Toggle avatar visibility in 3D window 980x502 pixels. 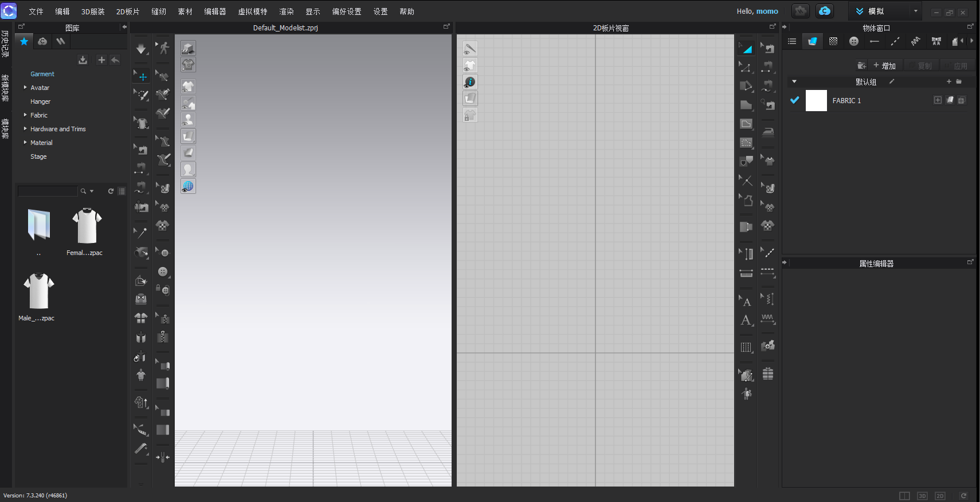[x=188, y=119]
